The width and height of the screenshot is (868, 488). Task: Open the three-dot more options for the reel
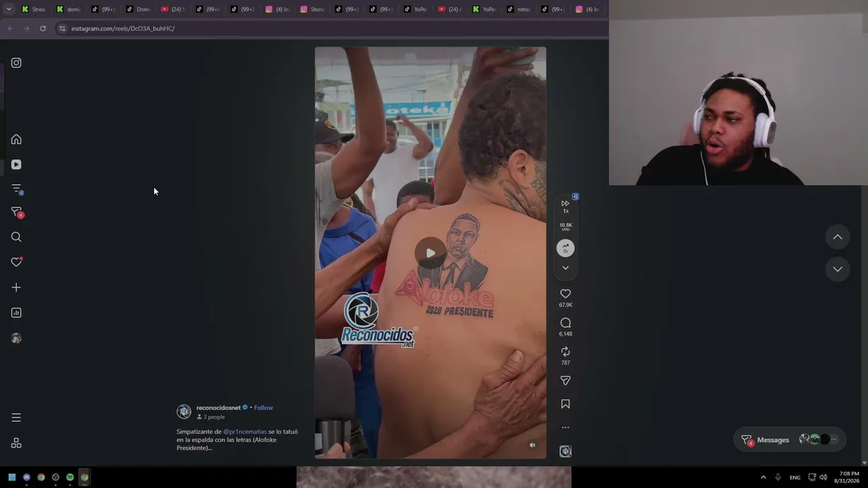coord(566,428)
